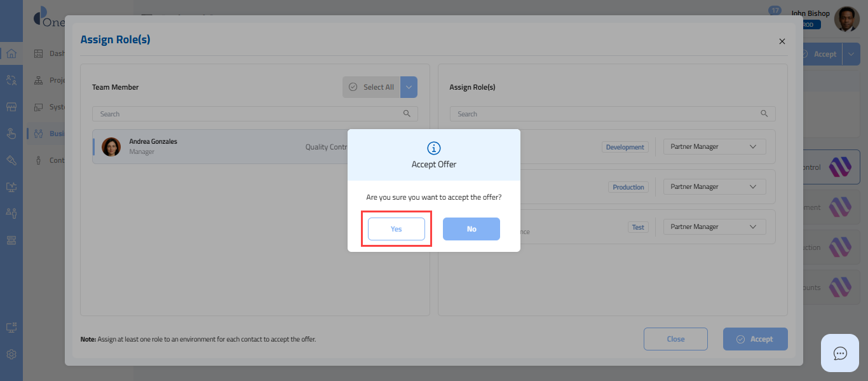This screenshot has width=868, height=381.
Task: Expand the Select All arrow dropdown
Action: click(409, 87)
